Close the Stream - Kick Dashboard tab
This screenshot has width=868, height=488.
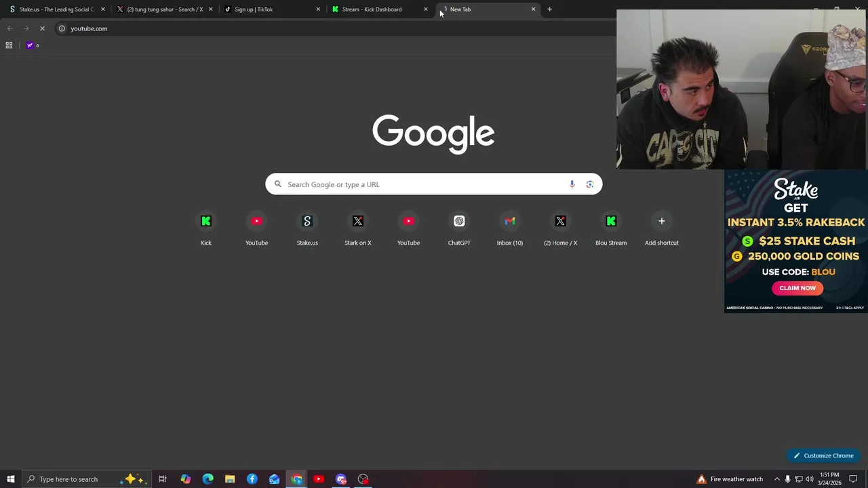tap(426, 9)
